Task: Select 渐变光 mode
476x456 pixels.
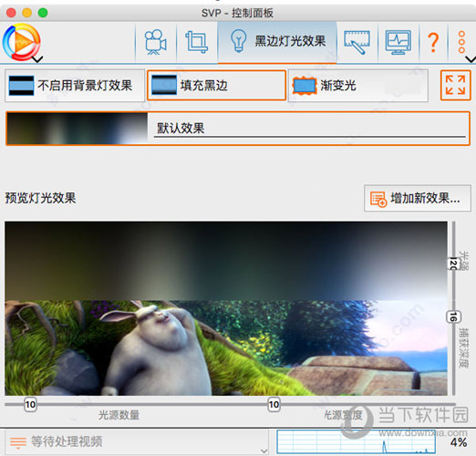Action: pos(357,86)
